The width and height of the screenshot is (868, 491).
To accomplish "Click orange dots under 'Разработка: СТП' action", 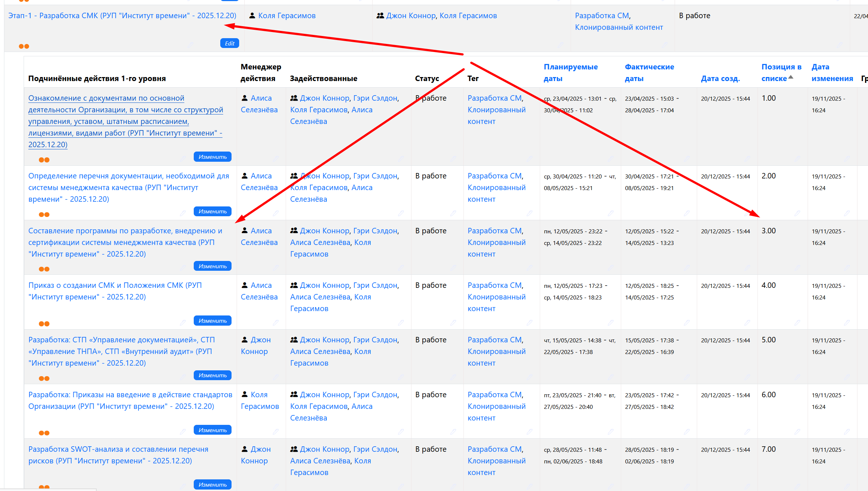I will [x=44, y=378].
